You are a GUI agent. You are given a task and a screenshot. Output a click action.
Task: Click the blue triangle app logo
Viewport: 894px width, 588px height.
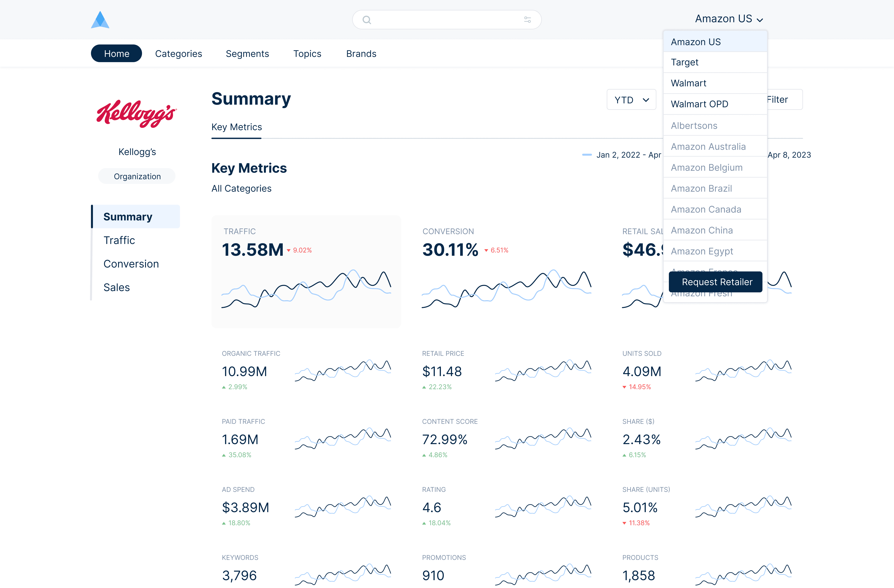point(100,20)
